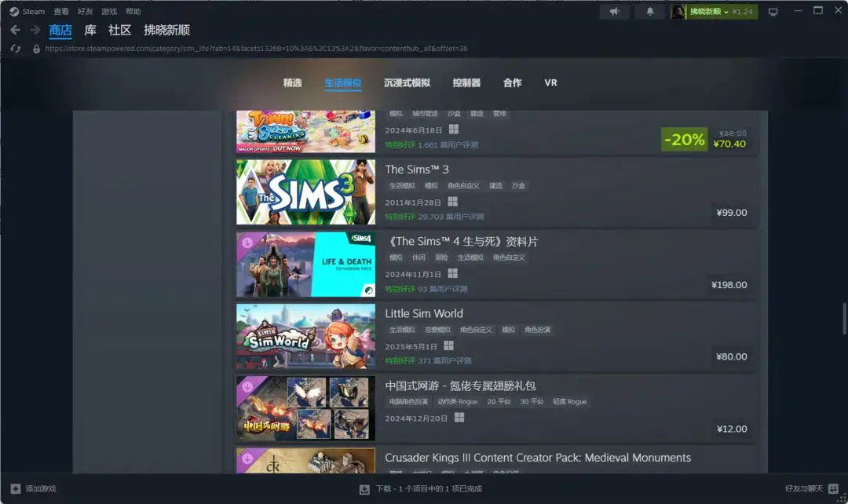The image size is (848, 504).
Task: Click the ¥1.24 wallet balance
Action: pyautogui.click(x=743, y=11)
